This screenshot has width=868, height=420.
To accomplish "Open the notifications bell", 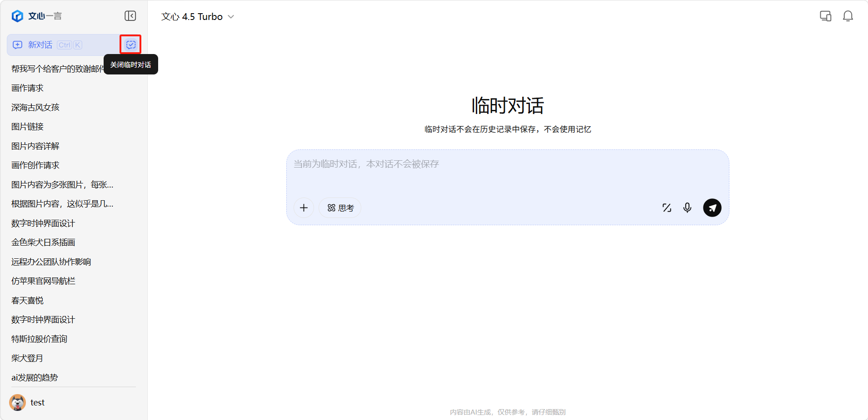I will 848,16.
